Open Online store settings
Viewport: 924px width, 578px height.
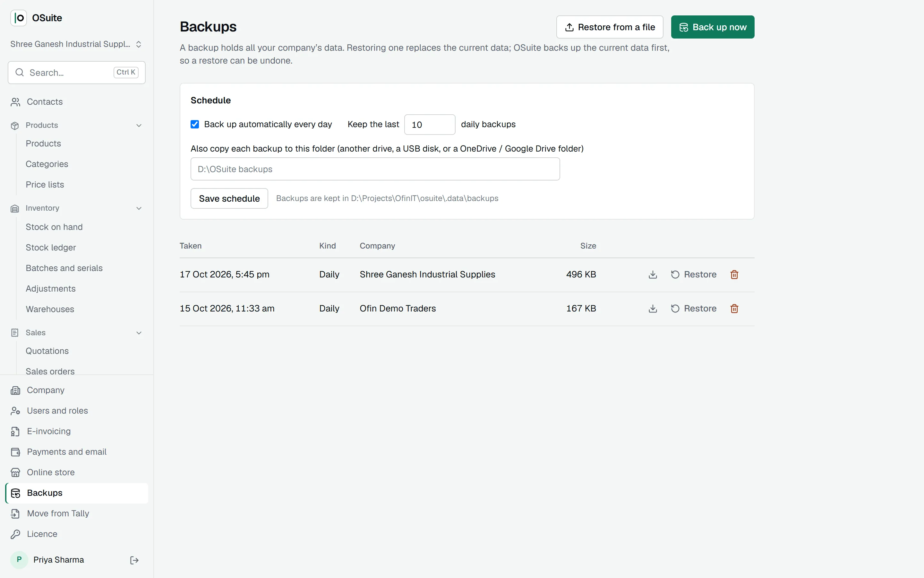76,472
